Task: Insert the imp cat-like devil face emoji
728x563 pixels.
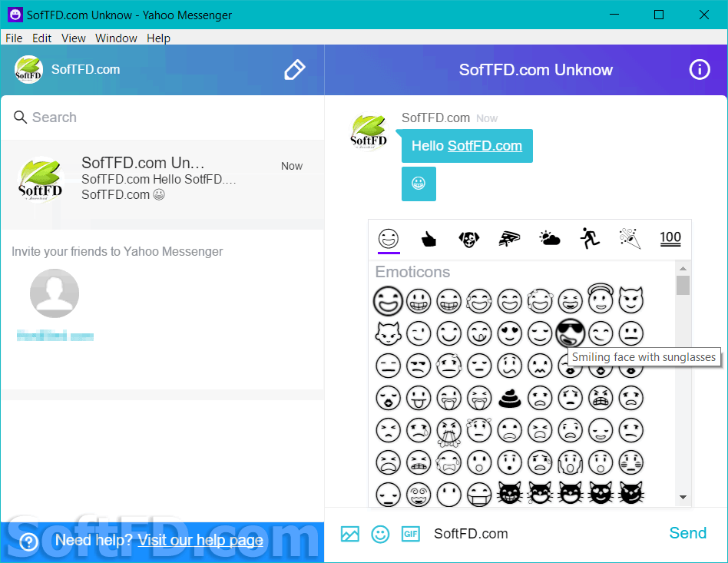Action: (388, 333)
